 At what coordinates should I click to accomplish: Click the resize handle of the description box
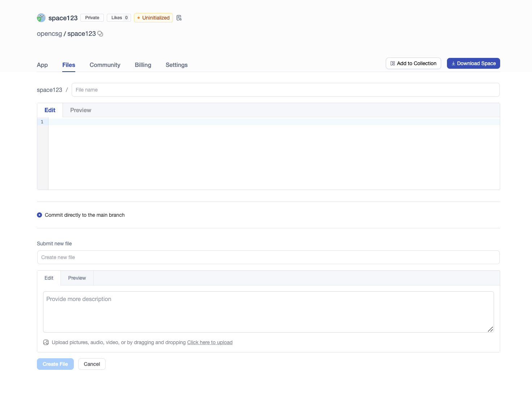coord(491,329)
